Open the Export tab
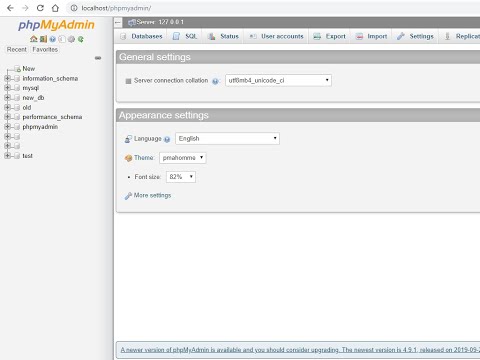Viewport: 480px width, 360px height. coord(330,36)
